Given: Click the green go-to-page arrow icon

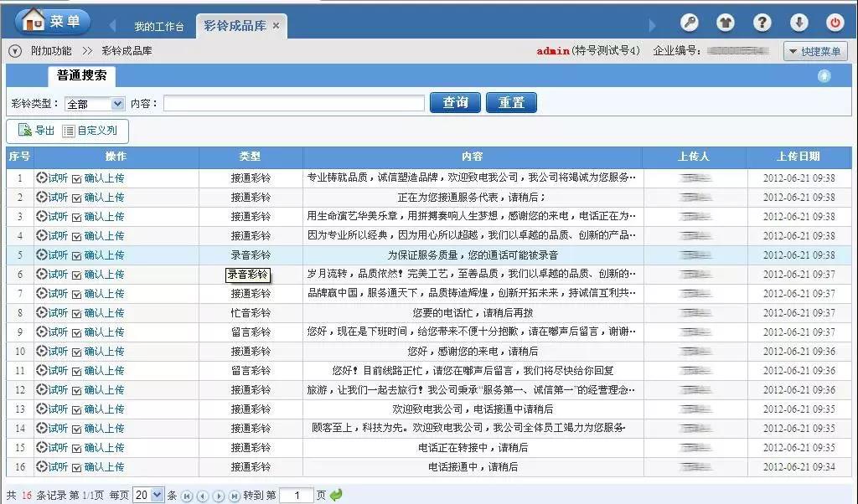Looking at the screenshot, I should coord(336,495).
